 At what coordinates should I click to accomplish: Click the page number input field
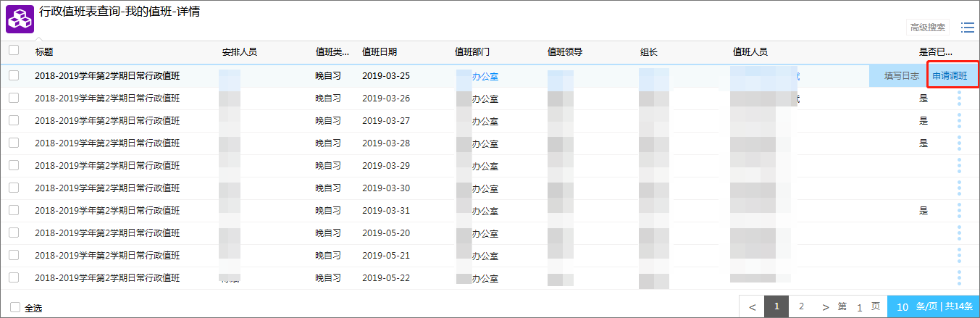point(859,307)
